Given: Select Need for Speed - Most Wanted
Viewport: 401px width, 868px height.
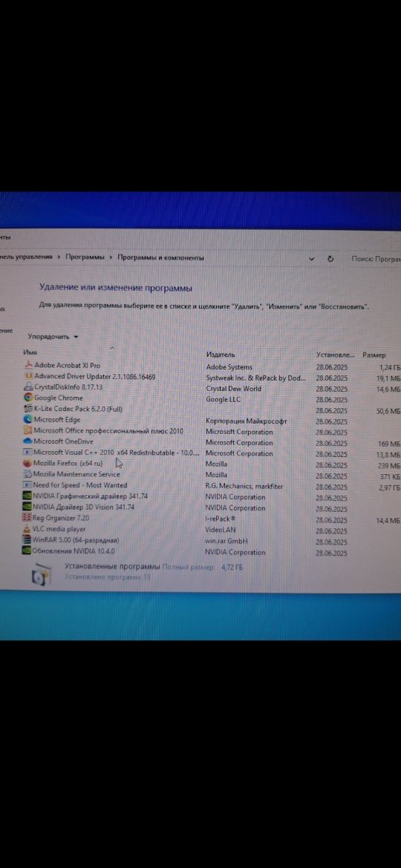Looking at the screenshot, I should (79, 485).
